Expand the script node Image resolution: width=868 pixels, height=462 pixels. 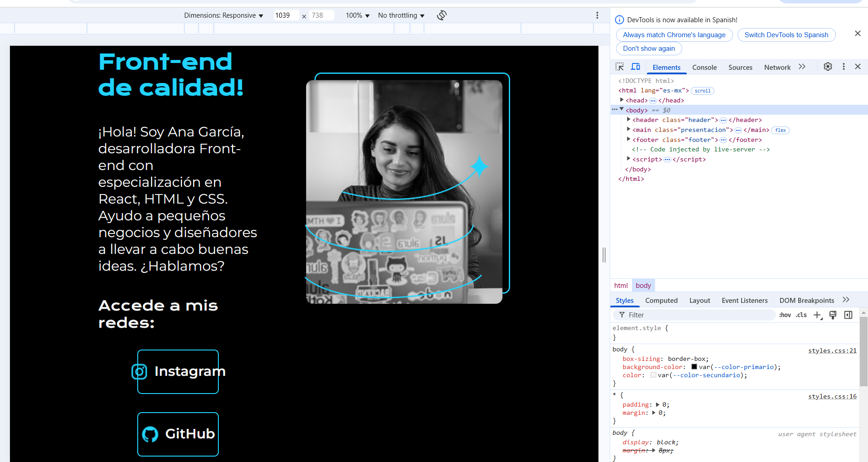tap(628, 159)
